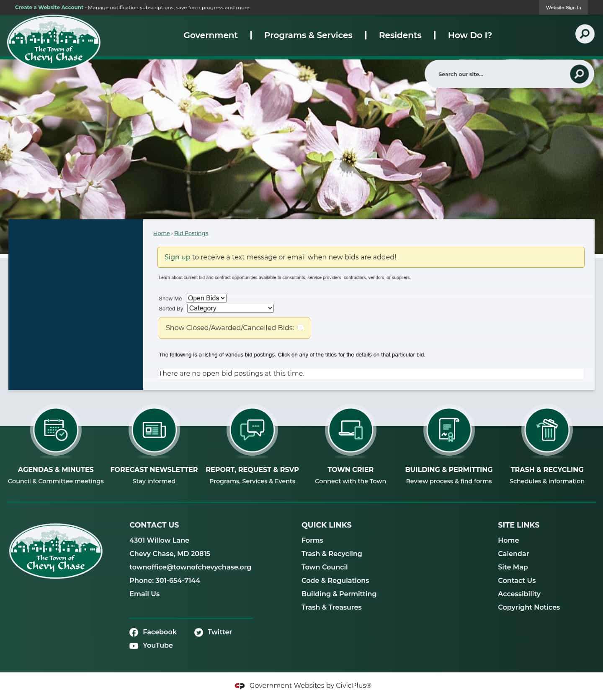Click the Sign up notification link
The height and width of the screenshot is (700, 603).
[177, 257]
